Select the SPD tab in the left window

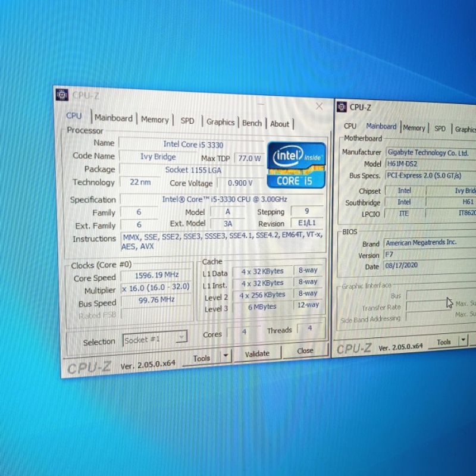(187, 121)
